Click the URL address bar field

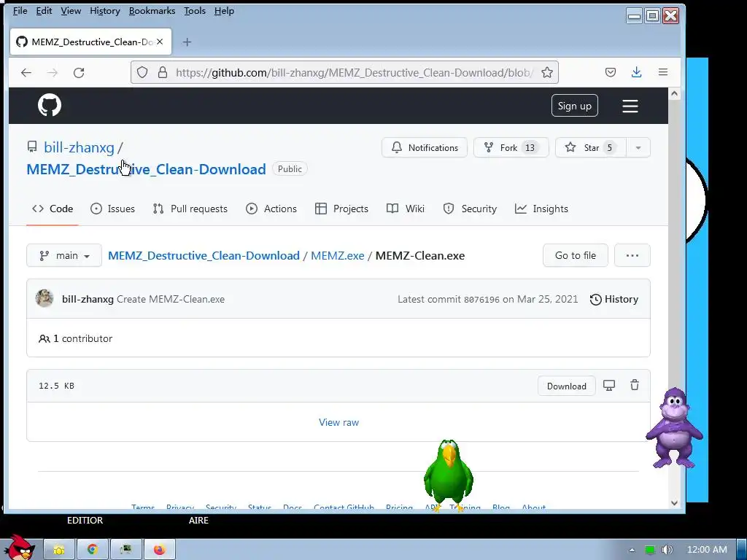click(344, 72)
